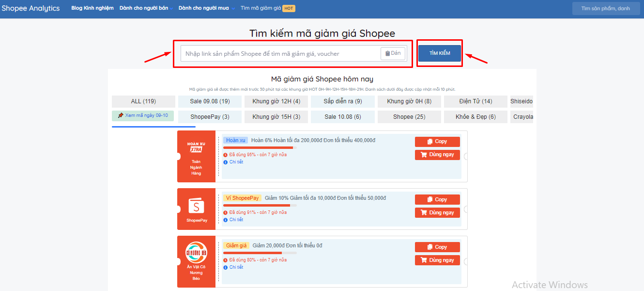Open Blog Kinh nghiệm in the navbar

click(92, 8)
